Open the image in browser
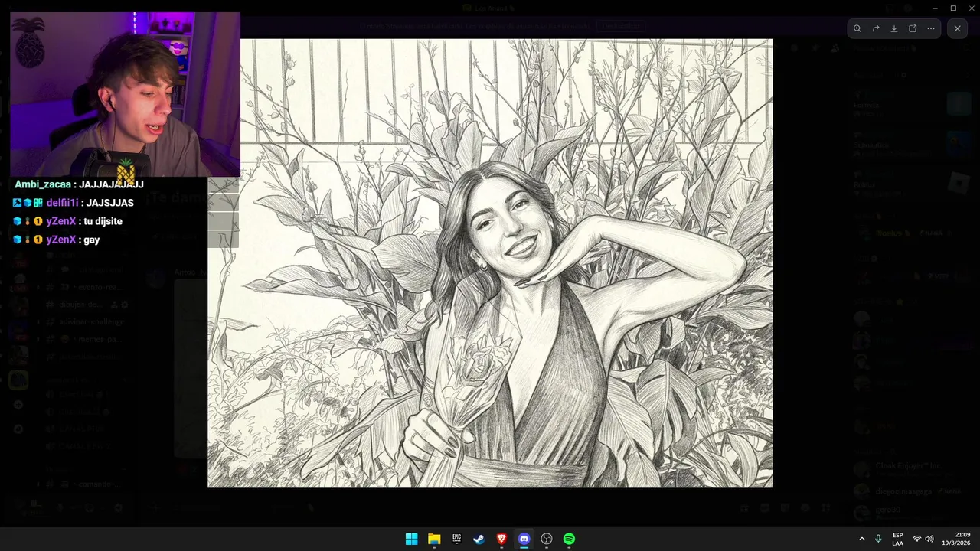The height and width of the screenshot is (551, 980). [913, 28]
